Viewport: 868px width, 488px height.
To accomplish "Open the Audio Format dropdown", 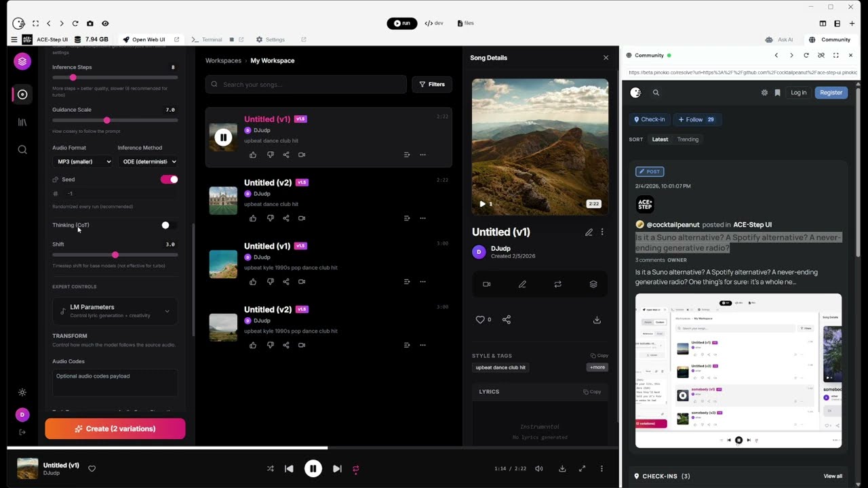I will coord(83,161).
